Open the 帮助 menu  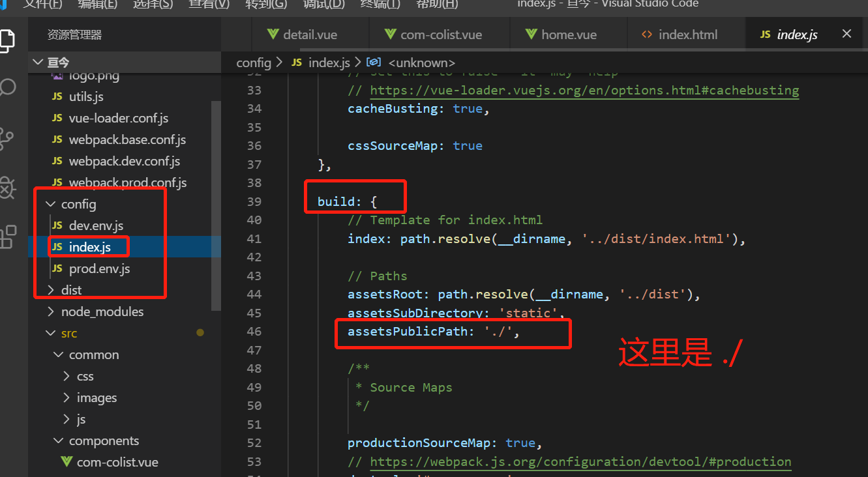point(436,5)
